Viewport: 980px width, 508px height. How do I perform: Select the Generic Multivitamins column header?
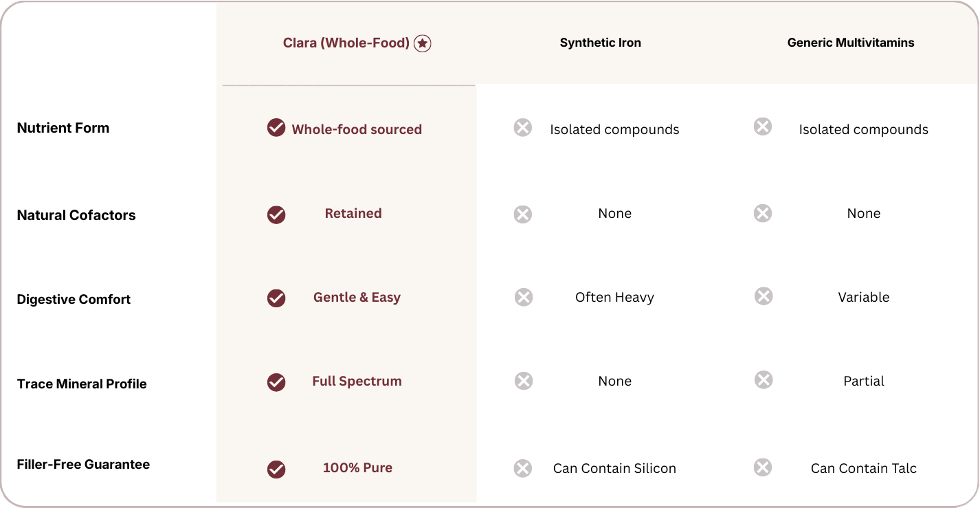pos(851,43)
